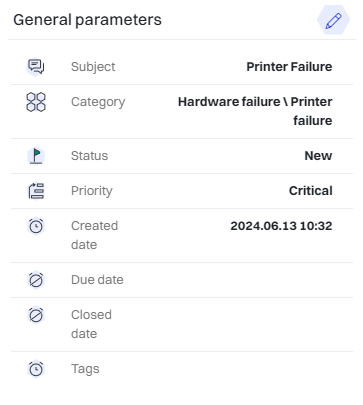The height and width of the screenshot is (405, 363).
Task: Click the Category hexagons icon
Action: [x=36, y=102]
